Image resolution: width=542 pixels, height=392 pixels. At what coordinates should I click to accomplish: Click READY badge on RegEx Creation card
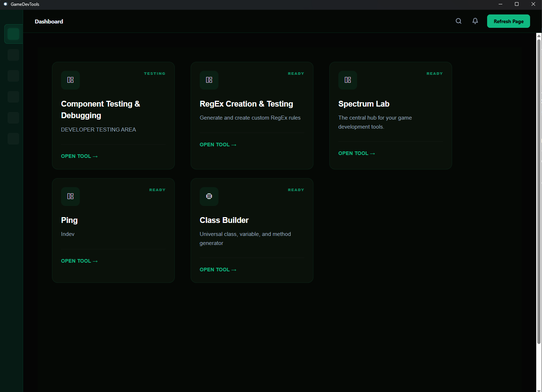coord(296,73)
